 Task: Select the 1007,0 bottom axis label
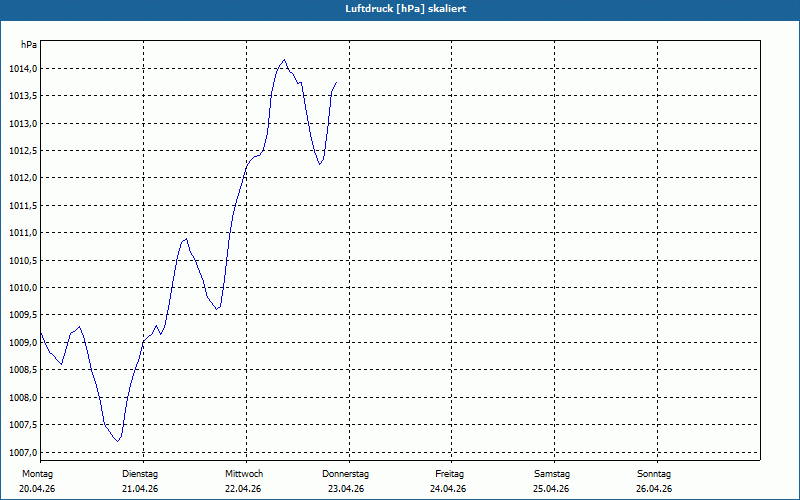23,453
